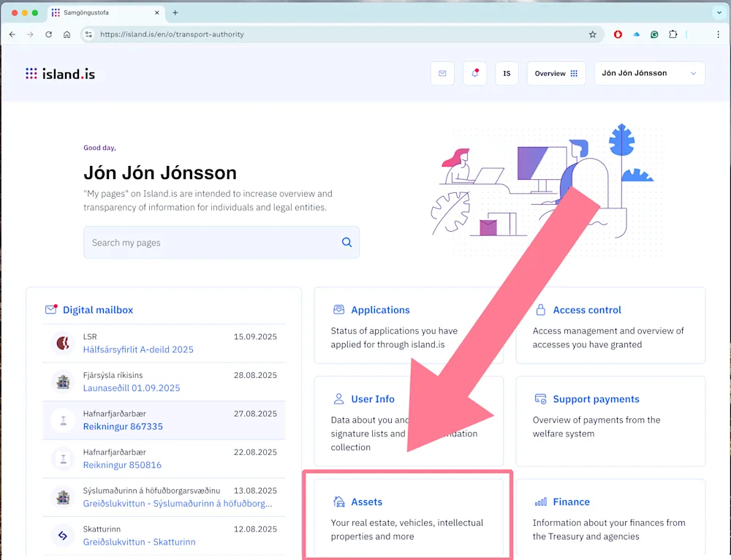Reload the current page

point(48,34)
